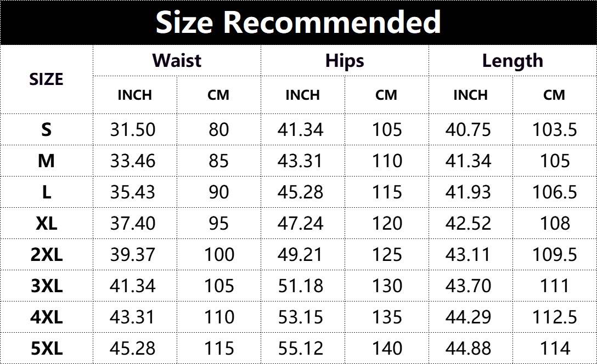
Task: Select the XL size row label
Action: point(46,223)
